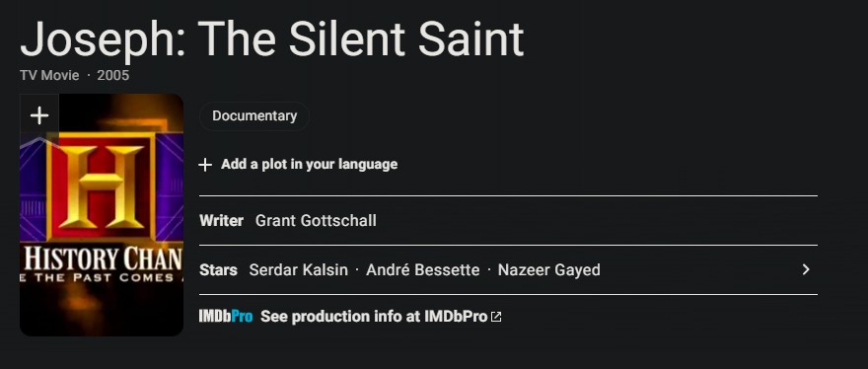
Task: Click the History Channel text on poster
Action: pyautogui.click(x=104, y=259)
